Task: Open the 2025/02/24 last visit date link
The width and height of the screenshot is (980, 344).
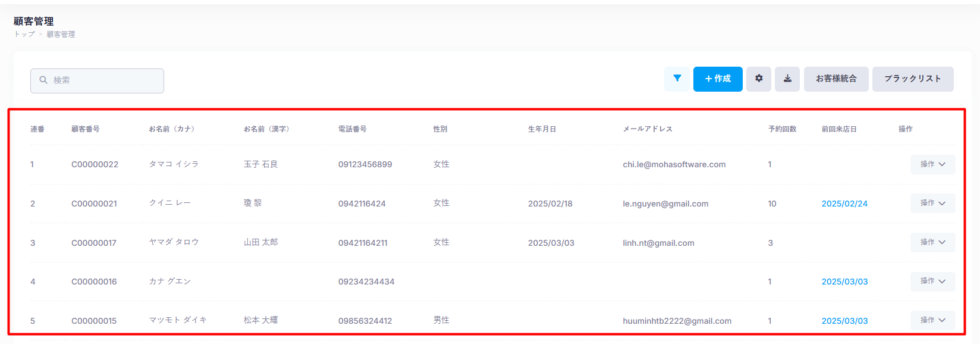Action: point(844,204)
